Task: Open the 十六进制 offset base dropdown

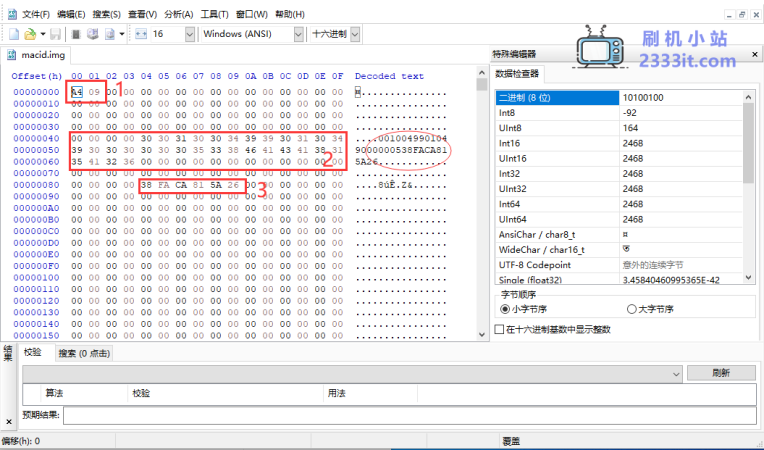Action: point(355,34)
